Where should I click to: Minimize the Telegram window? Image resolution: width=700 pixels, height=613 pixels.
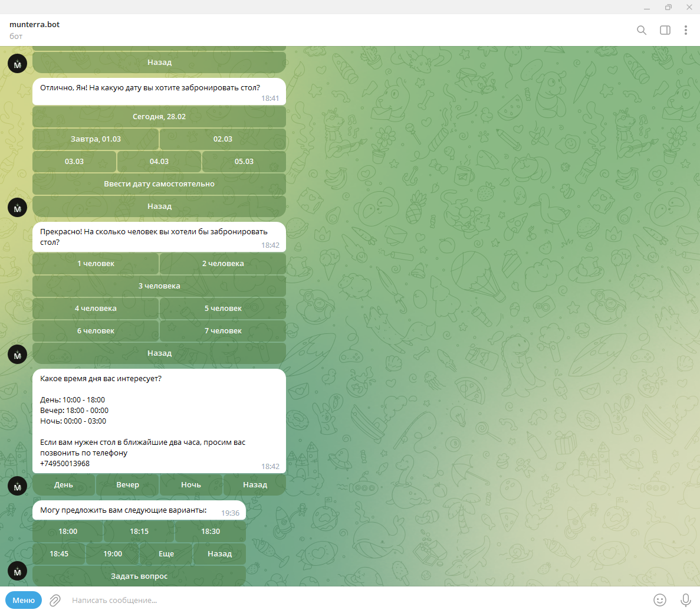[647, 7]
